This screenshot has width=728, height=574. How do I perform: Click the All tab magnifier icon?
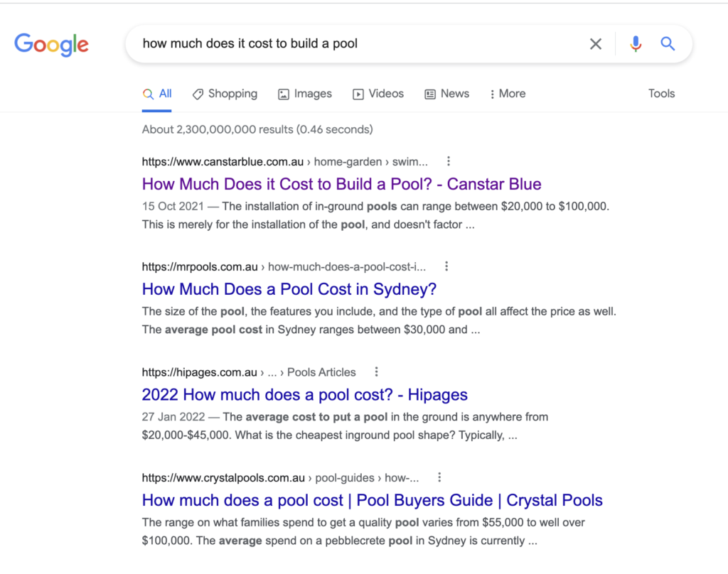[x=148, y=94]
